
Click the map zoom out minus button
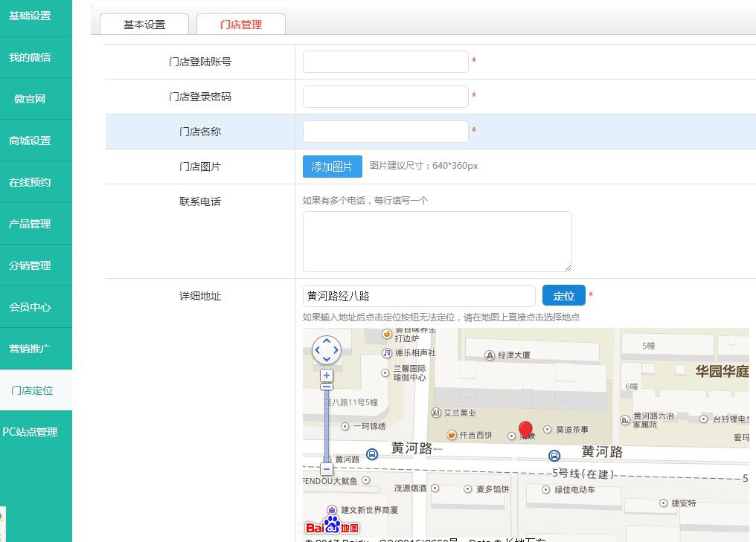coord(327,469)
